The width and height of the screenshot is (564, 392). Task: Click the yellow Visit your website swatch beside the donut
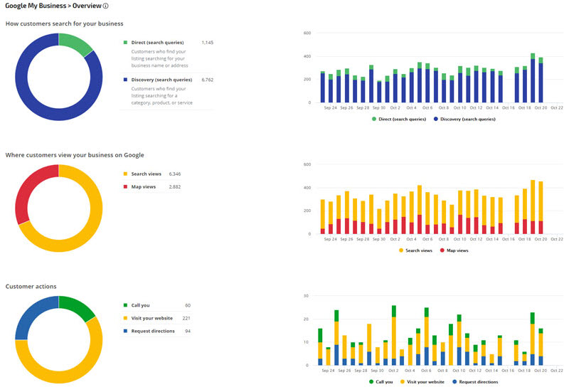[x=125, y=318]
